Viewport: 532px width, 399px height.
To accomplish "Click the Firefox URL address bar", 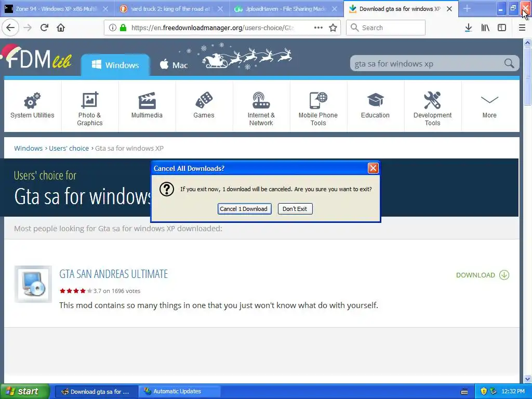I will (x=222, y=28).
